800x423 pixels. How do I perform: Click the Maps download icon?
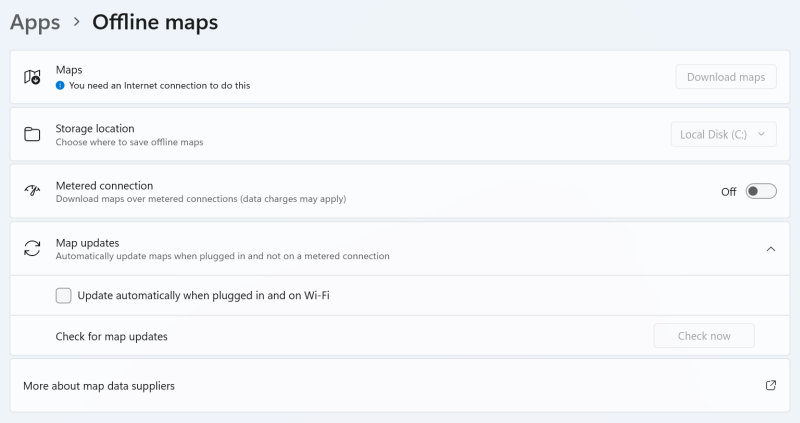point(32,77)
